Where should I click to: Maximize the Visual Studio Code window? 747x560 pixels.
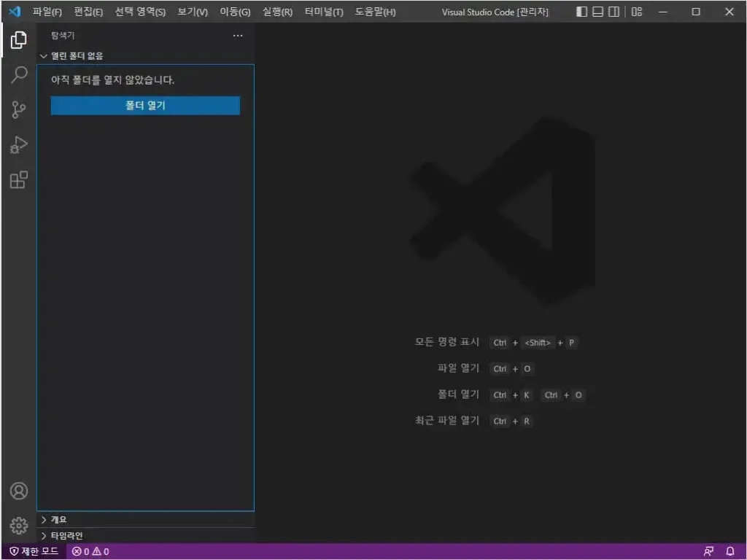pyautogui.click(x=696, y=12)
